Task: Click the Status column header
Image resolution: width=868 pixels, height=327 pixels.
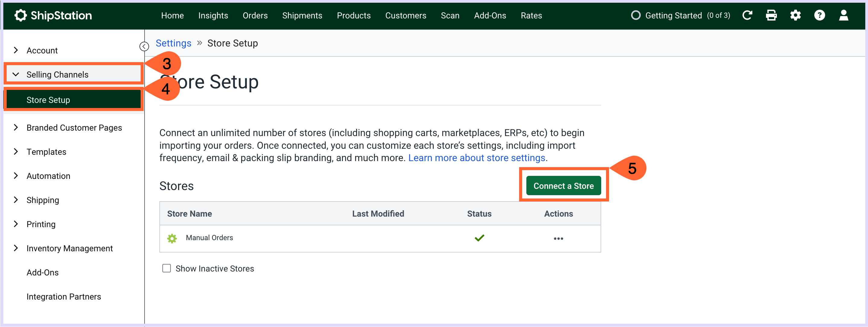Action: (479, 214)
